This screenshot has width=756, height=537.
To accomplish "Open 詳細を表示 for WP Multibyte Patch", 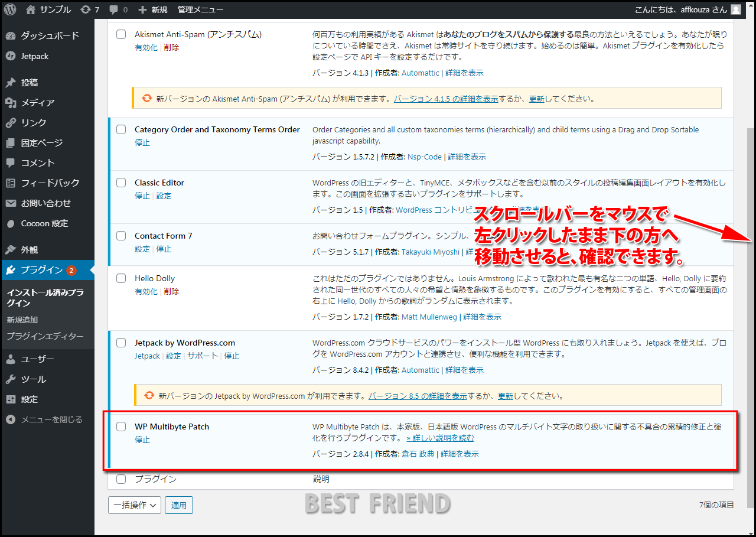I will (x=460, y=454).
